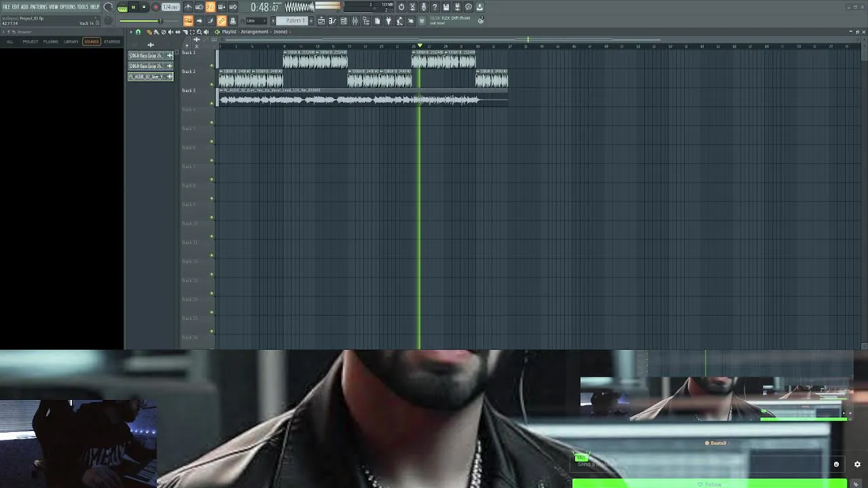Toggle playlist snap magnet icon
The height and width of the screenshot is (488, 868).
(138, 32)
